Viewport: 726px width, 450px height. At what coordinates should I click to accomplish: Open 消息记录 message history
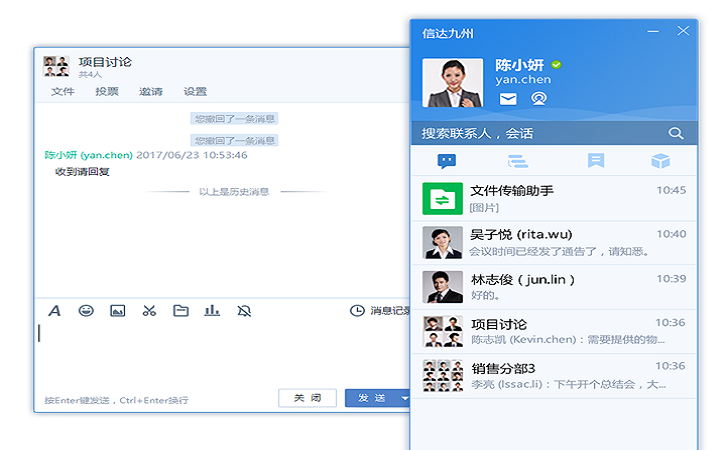382,311
